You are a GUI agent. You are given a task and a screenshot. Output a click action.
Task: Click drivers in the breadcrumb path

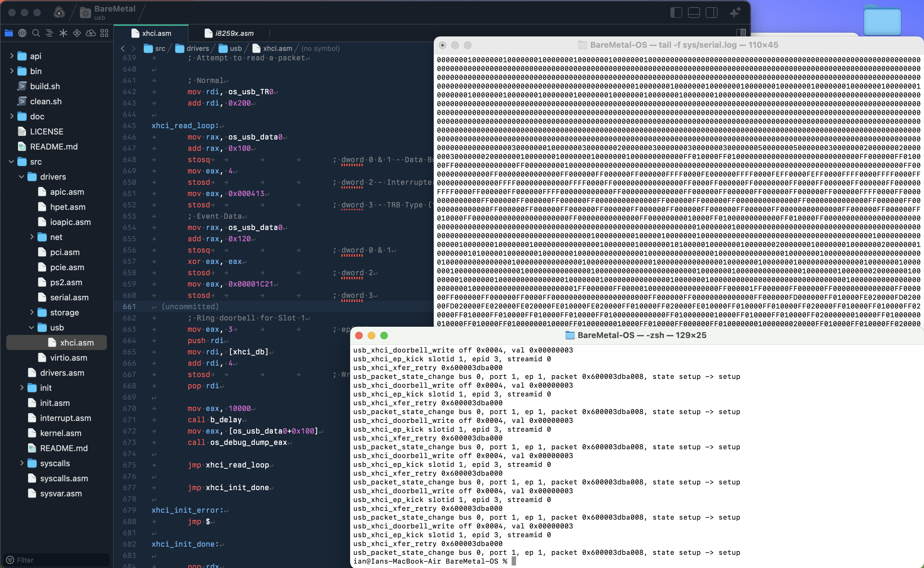[x=192, y=48]
